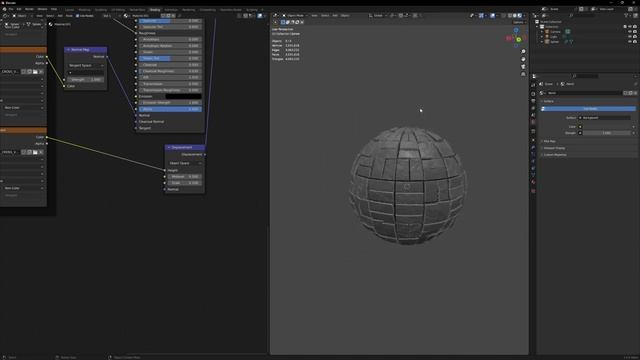Screen dimensions: 640x360
Task: Open Object Space dropdown on Displacement node
Action: [185, 163]
